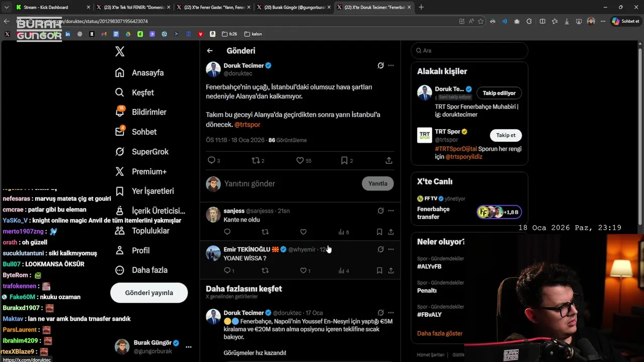This screenshot has height=362, width=644.
Task: Click browser downloads icon
Action: click(x=567, y=21)
